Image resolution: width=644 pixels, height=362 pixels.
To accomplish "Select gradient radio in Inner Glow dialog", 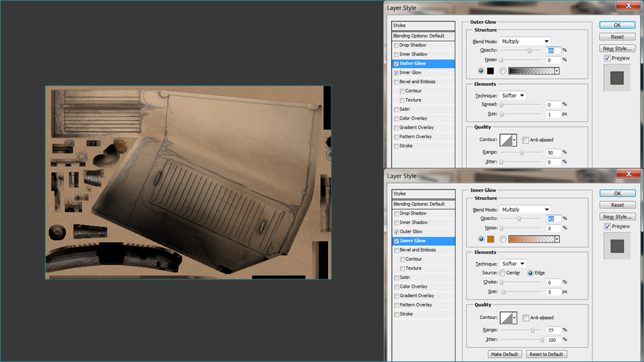I will pyautogui.click(x=503, y=239).
